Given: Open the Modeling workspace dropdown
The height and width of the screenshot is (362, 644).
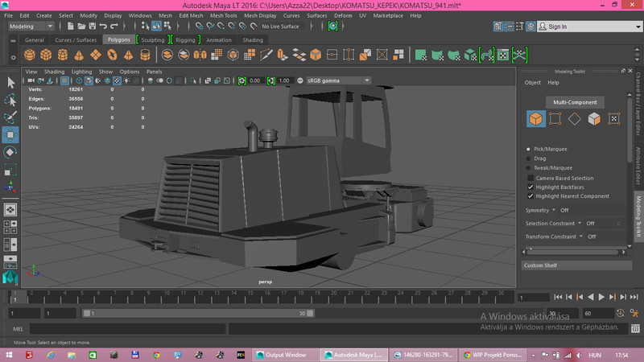Looking at the screenshot, I should pyautogui.click(x=31, y=27).
